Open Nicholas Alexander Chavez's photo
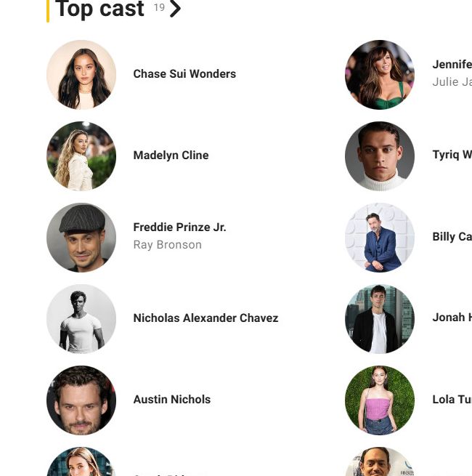 (81, 319)
